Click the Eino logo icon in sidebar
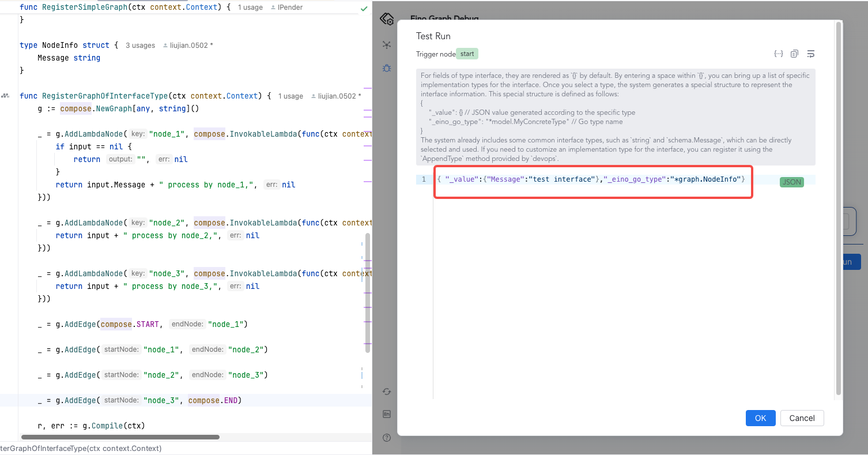 tap(387, 19)
